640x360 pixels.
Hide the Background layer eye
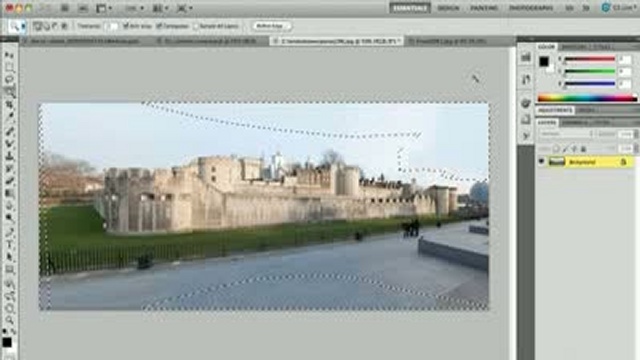(541, 162)
